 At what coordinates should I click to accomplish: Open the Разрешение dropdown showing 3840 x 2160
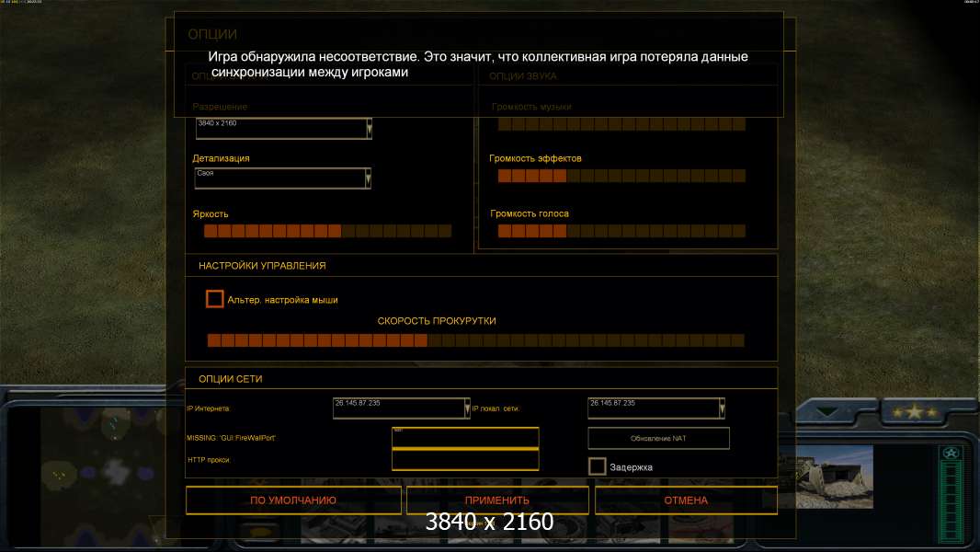click(284, 128)
